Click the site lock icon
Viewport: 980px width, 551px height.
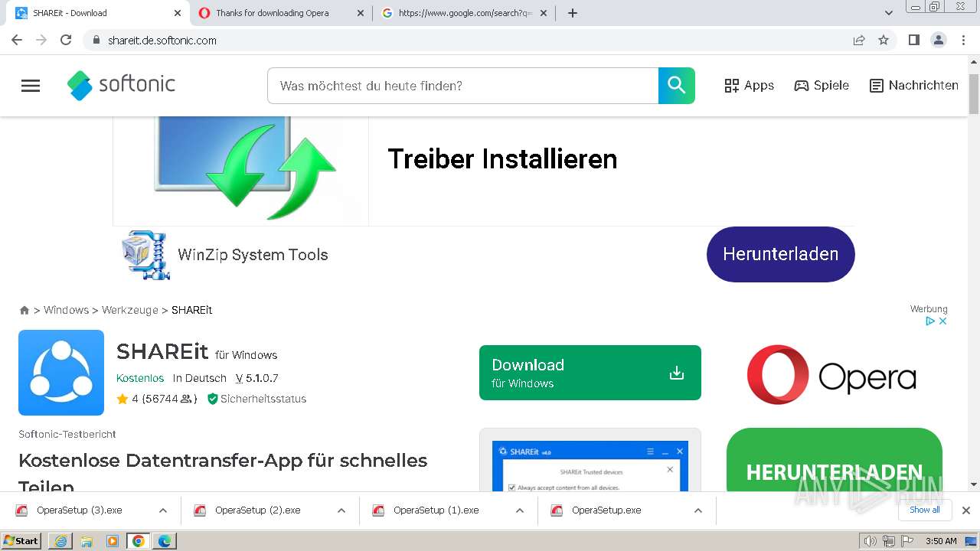pyautogui.click(x=96, y=40)
